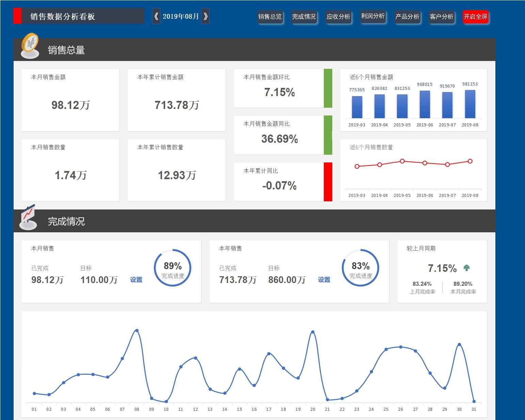
Task: Click the yen coin icon beside 销售总量
Action: click(x=30, y=46)
